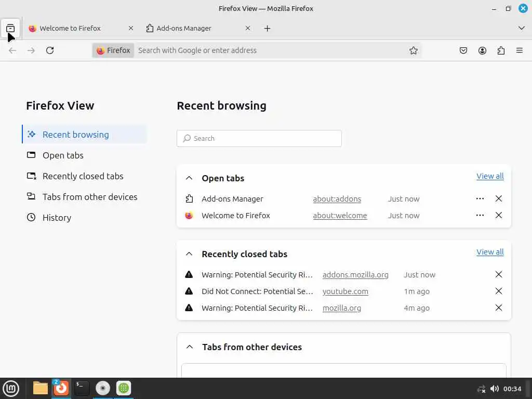Reload the current page
This screenshot has height=399, width=532.
click(x=50, y=50)
